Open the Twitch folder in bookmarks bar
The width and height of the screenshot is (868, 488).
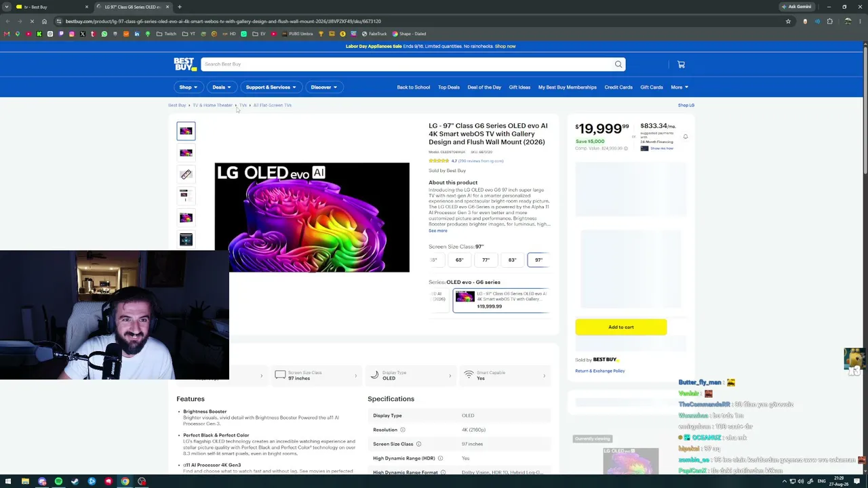(x=166, y=34)
